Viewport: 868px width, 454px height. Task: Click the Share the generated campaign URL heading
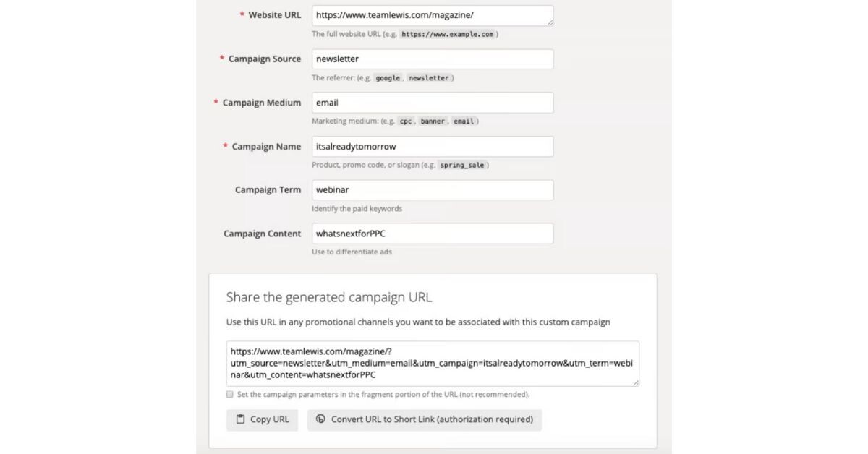[329, 297]
